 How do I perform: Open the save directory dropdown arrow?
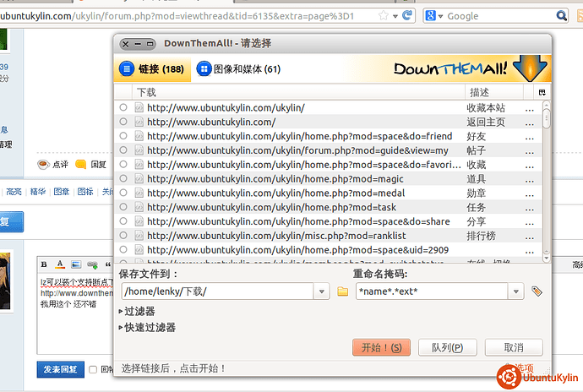[x=322, y=291]
